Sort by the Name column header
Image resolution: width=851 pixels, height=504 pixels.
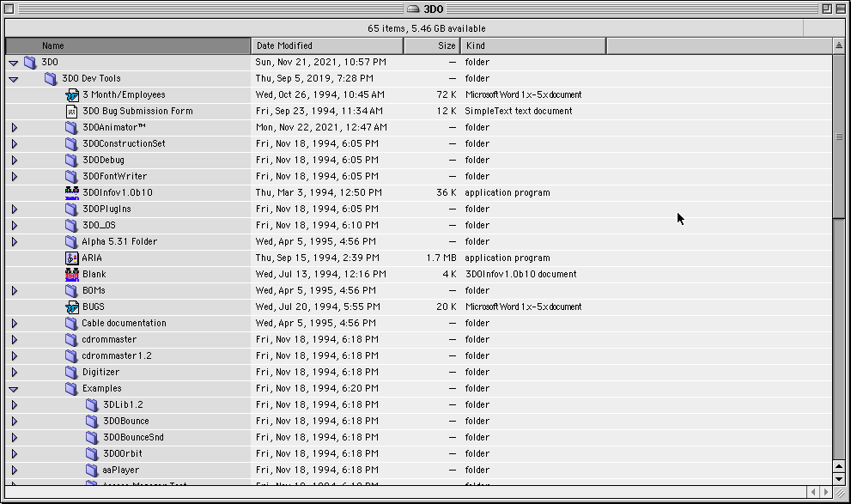coord(128,46)
